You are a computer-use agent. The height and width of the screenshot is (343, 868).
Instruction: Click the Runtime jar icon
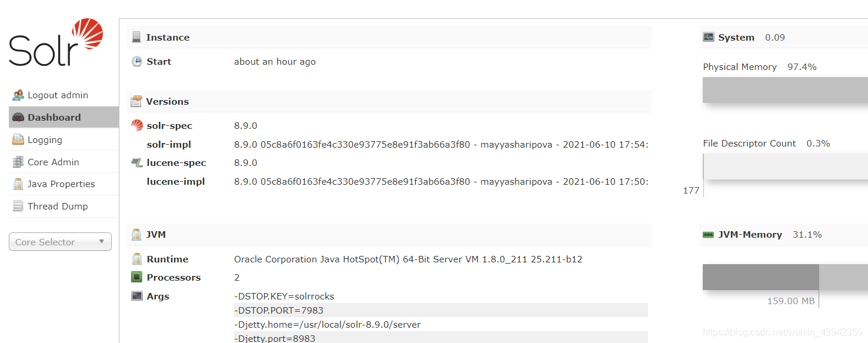(137, 259)
